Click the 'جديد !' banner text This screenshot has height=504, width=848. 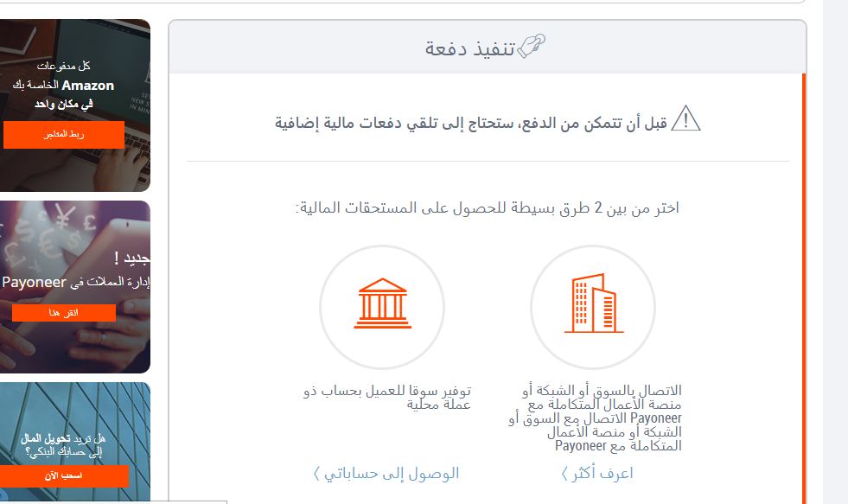click(x=132, y=258)
